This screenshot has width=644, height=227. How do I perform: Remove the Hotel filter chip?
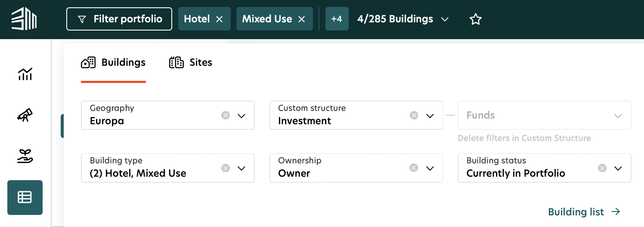coord(220,19)
